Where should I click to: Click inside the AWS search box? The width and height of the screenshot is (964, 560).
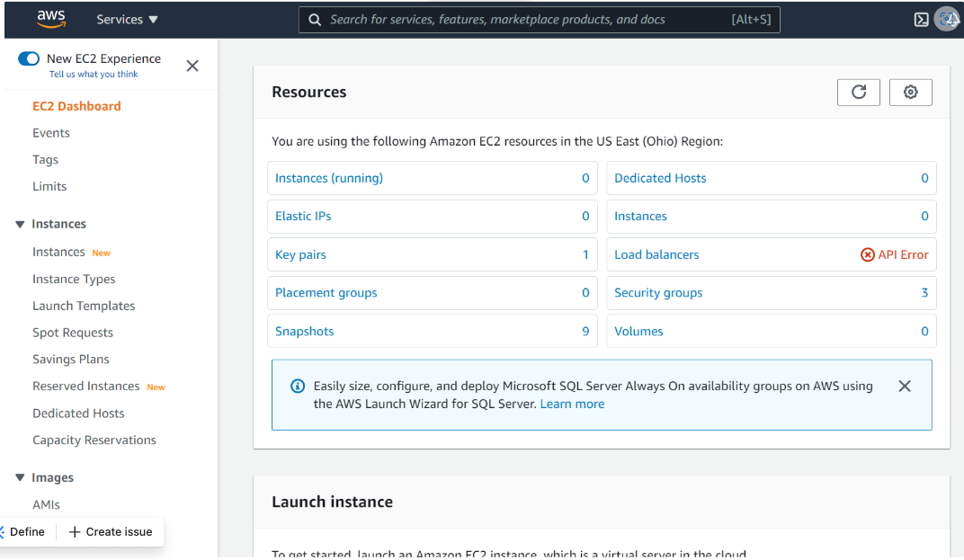coord(531,19)
